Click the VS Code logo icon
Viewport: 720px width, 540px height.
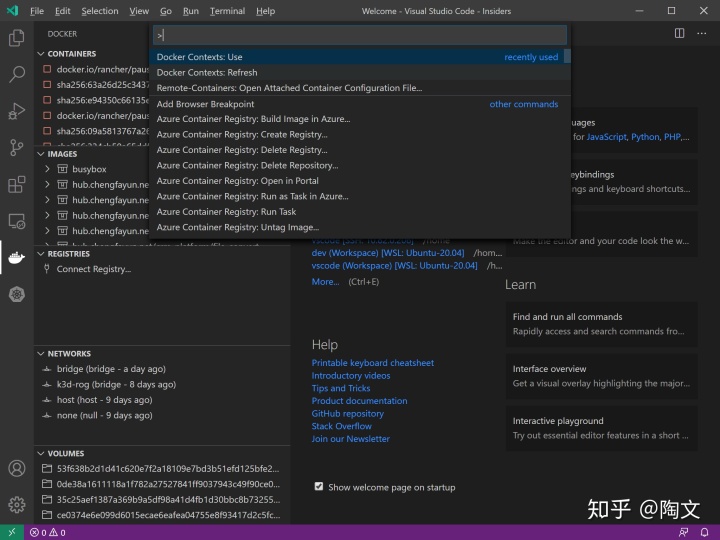pos(12,11)
